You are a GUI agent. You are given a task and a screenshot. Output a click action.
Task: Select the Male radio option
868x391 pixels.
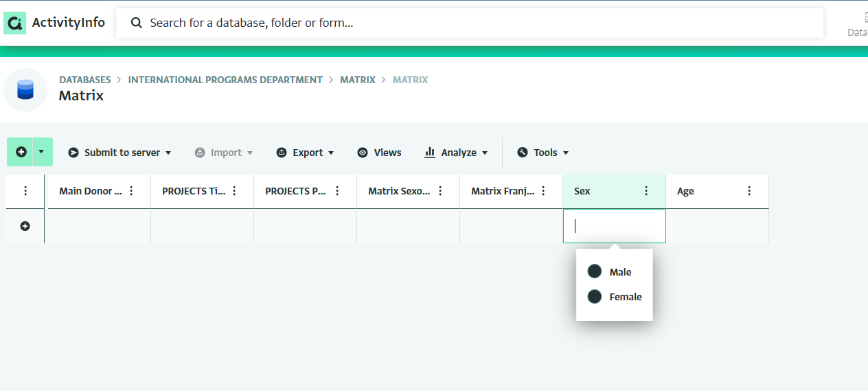tap(595, 272)
